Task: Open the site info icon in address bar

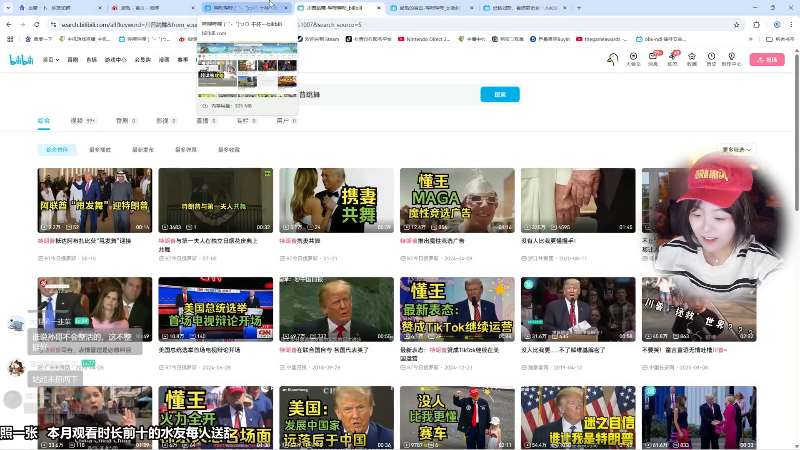Action: click(x=53, y=24)
